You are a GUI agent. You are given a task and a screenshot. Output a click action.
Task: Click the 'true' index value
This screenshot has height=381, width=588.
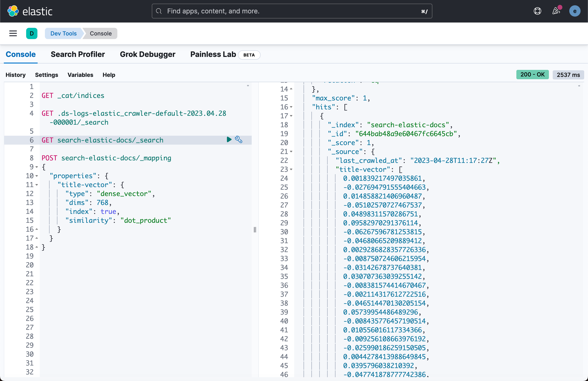108,212
